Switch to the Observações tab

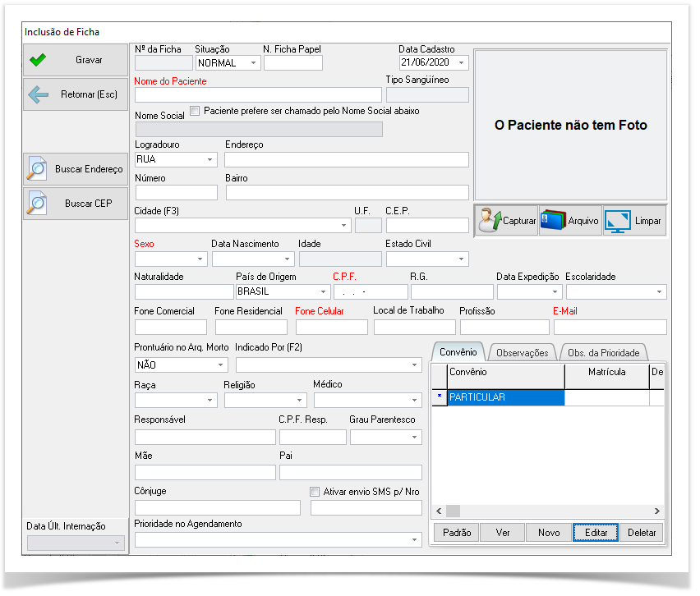pyautogui.click(x=523, y=353)
